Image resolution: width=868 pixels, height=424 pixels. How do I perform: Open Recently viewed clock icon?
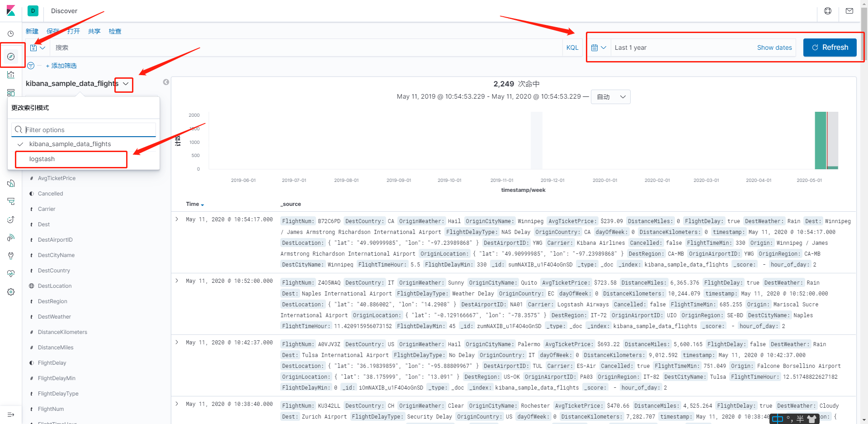click(11, 33)
